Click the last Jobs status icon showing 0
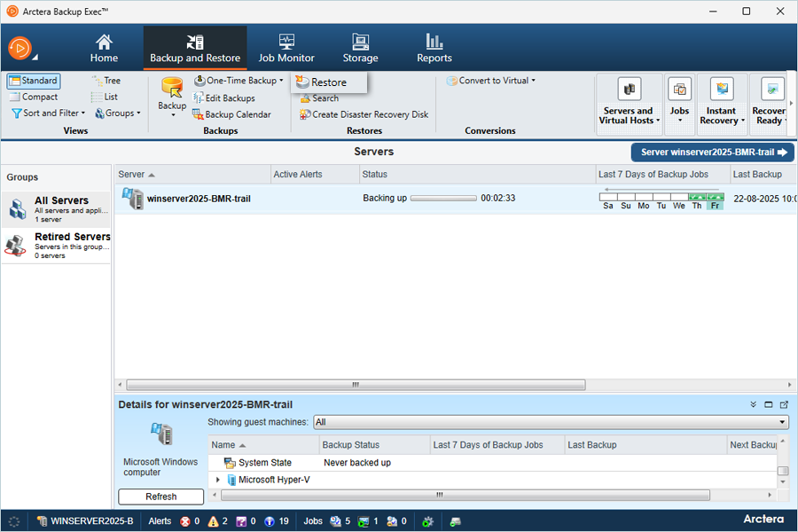 coord(392,521)
